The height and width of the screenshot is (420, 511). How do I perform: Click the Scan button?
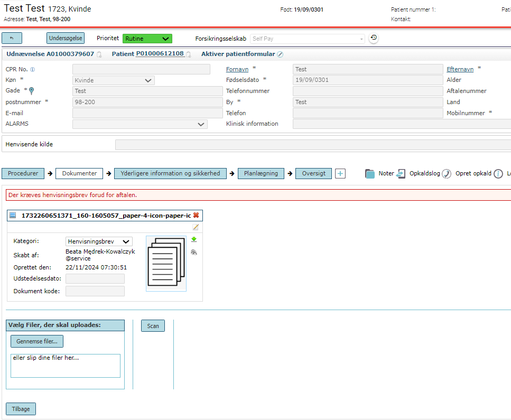pos(153,326)
